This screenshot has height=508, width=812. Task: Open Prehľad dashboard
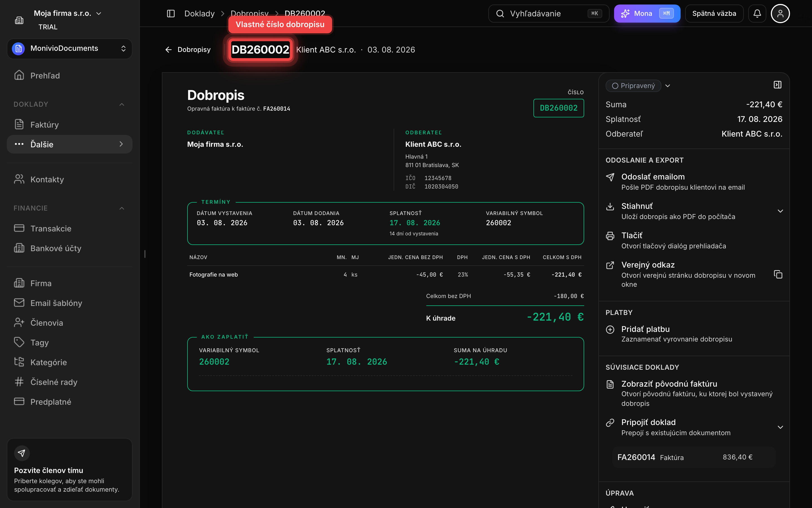coord(69,75)
